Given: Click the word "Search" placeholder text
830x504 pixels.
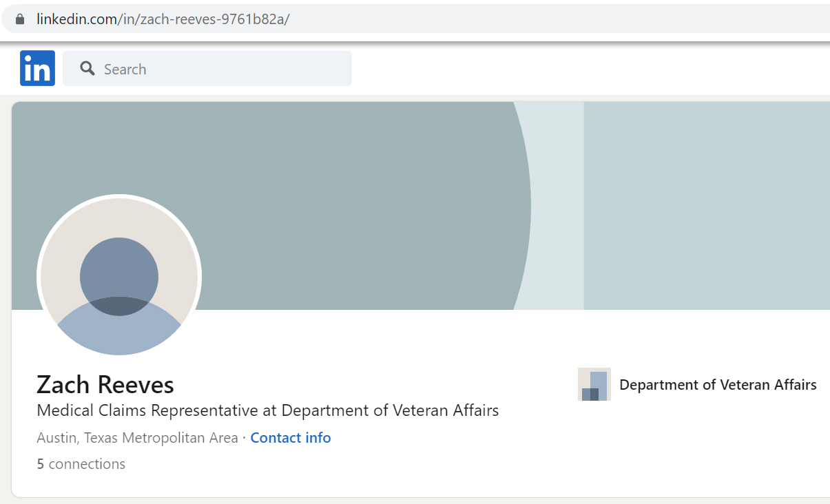Looking at the screenshot, I should (125, 69).
